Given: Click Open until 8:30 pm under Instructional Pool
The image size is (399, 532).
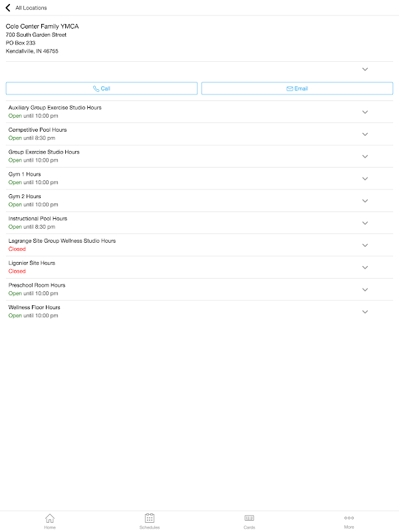Looking at the screenshot, I should click(x=32, y=227).
